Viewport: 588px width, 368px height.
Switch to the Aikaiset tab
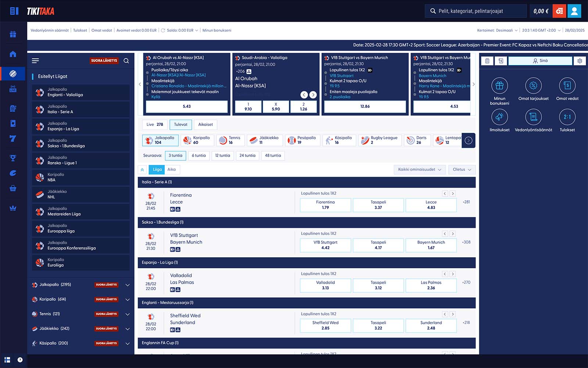pyautogui.click(x=205, y=124)
